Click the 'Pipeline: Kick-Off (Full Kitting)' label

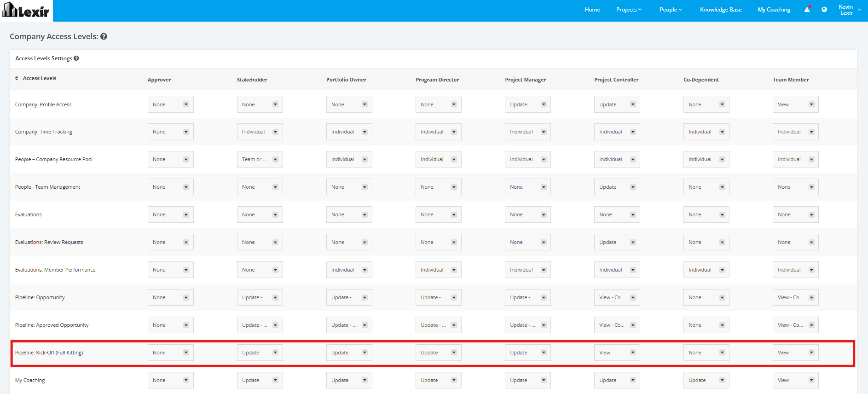(x=49, y=353)
